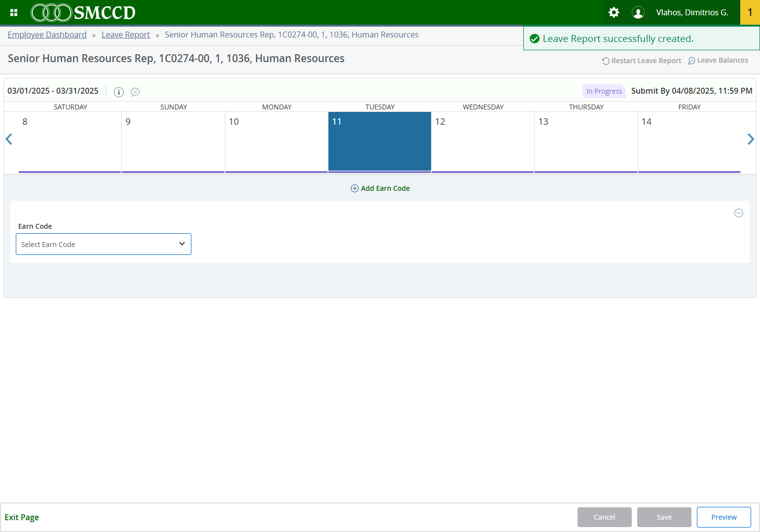The image size is (760, 532).
Task: Open the Employee Dashboard breadcrumb link
Action: point(47,35)
